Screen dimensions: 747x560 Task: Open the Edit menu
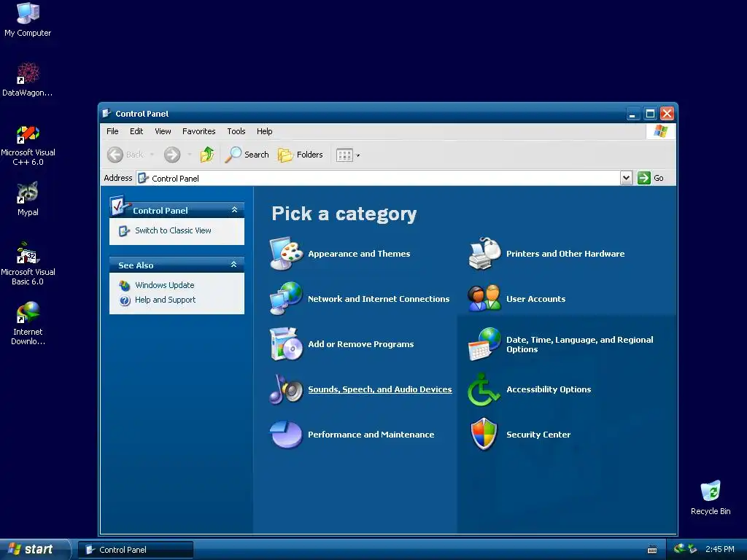tap(136, 131)
